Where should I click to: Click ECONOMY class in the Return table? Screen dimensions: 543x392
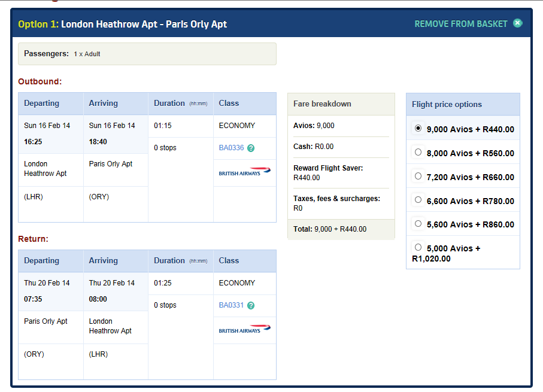click(237, 283)
